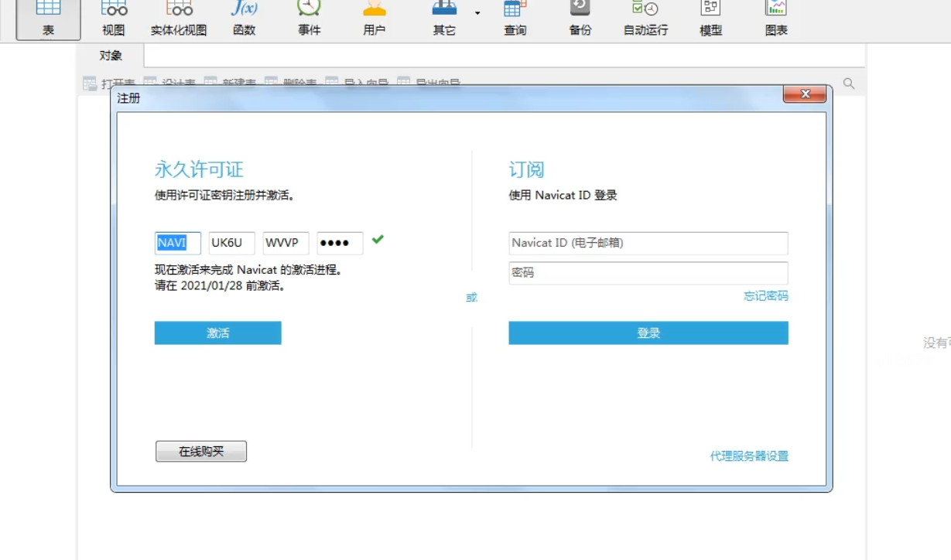Open the 模型 (Model) section

[x=710, y=19]
